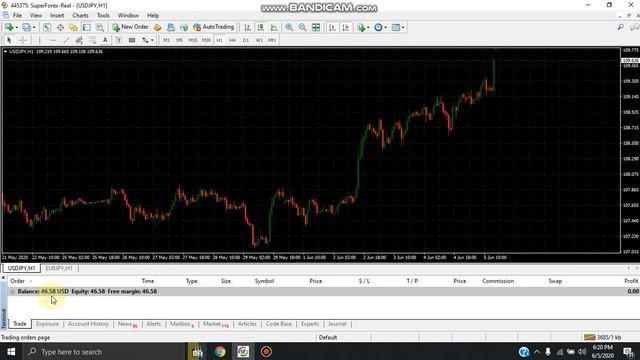Image resolution: width=640 pixels, height=360 pixels.
Task: Open the Insert menu
Action: [x=57, y=16]
